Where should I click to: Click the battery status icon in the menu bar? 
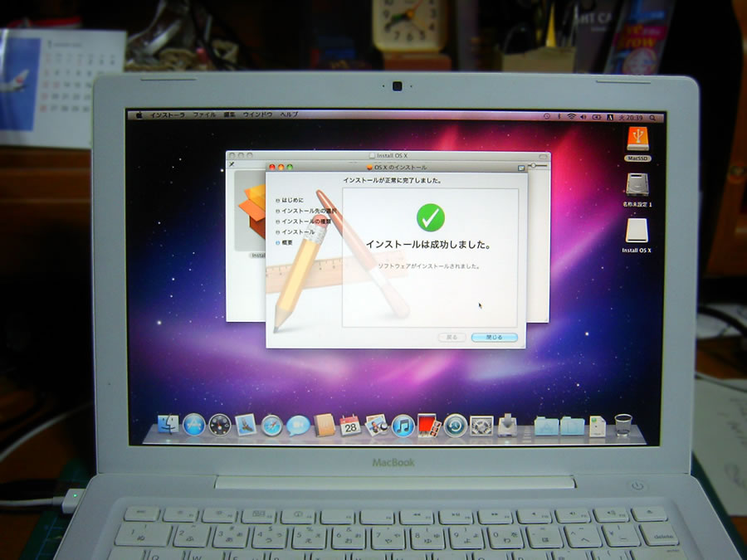597,117
